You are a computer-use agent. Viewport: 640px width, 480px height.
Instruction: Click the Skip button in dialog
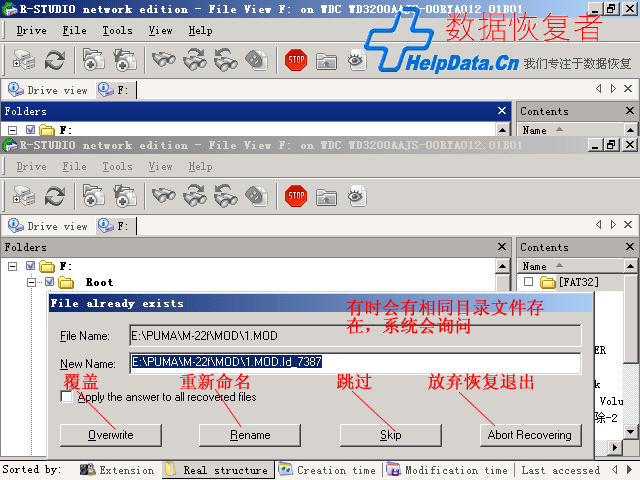[391, 435]
